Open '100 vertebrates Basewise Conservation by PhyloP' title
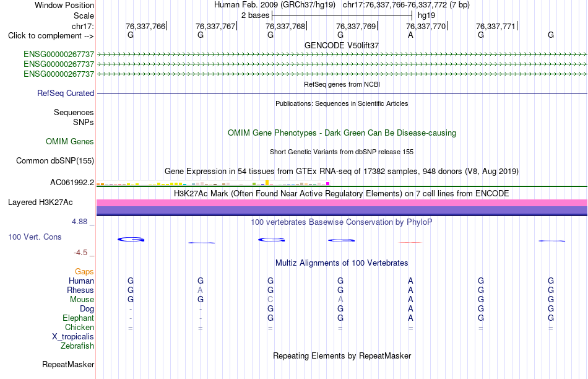 [x=342, y=222]
